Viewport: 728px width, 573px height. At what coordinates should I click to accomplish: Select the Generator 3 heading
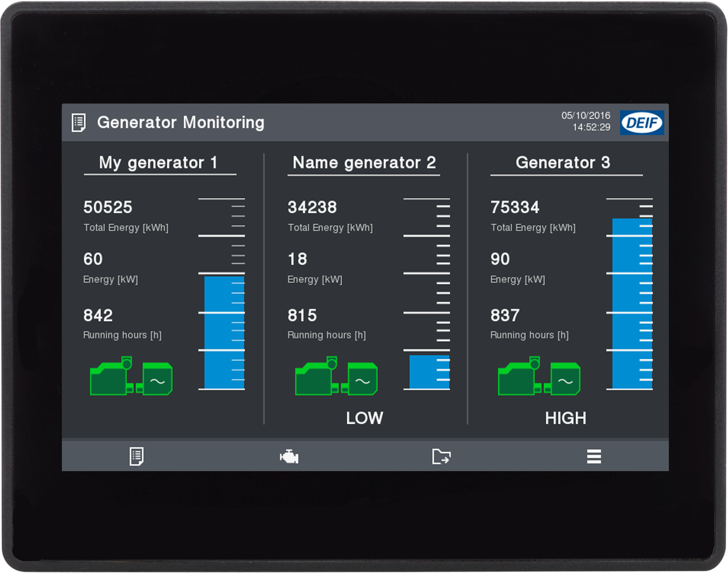point(563,163)
